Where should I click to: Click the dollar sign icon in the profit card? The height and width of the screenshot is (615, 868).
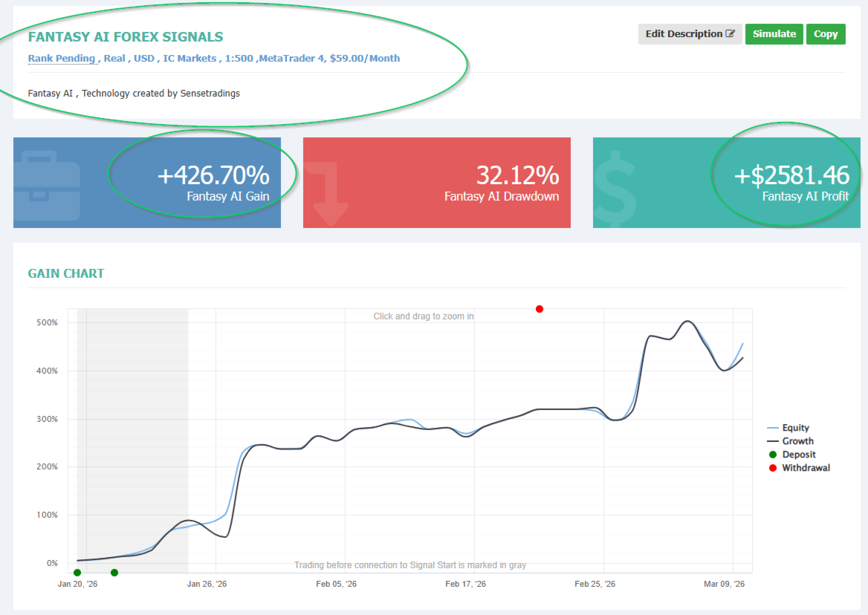click(x=615, y=188)
